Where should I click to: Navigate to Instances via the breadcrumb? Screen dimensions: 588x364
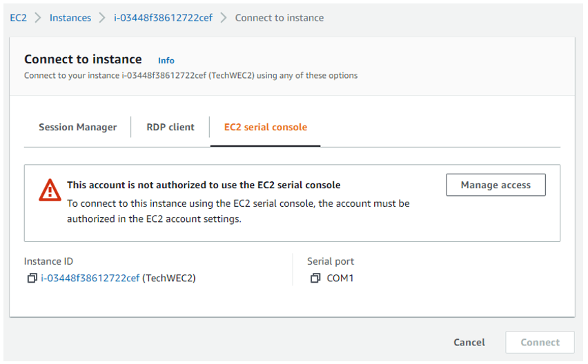click(70, 18)
